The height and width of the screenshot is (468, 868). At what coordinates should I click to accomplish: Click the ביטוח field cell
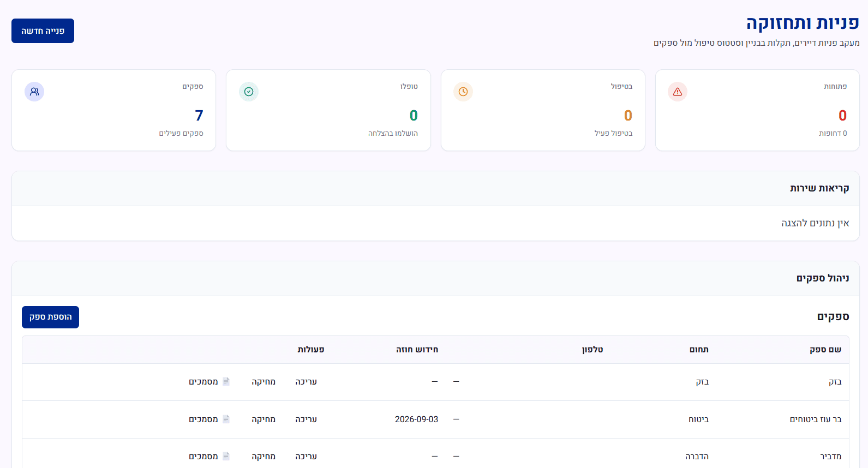pyautogui.click(x=699, y=419)
